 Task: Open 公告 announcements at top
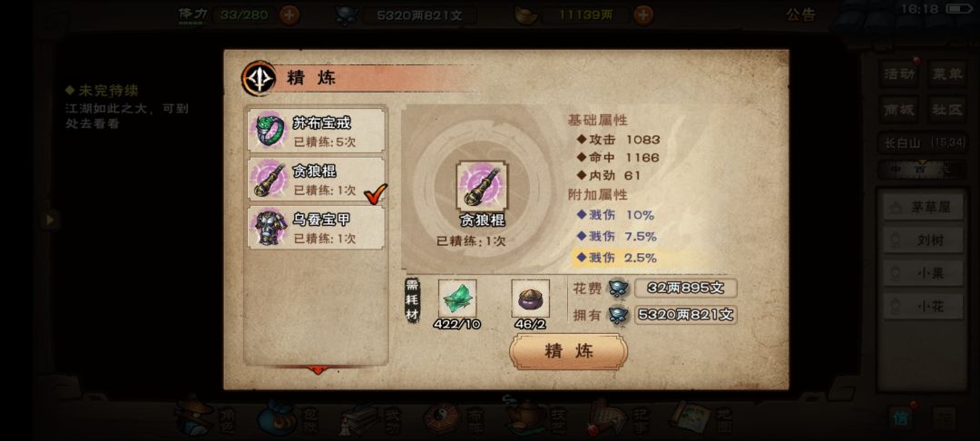(x=800, y=15)
